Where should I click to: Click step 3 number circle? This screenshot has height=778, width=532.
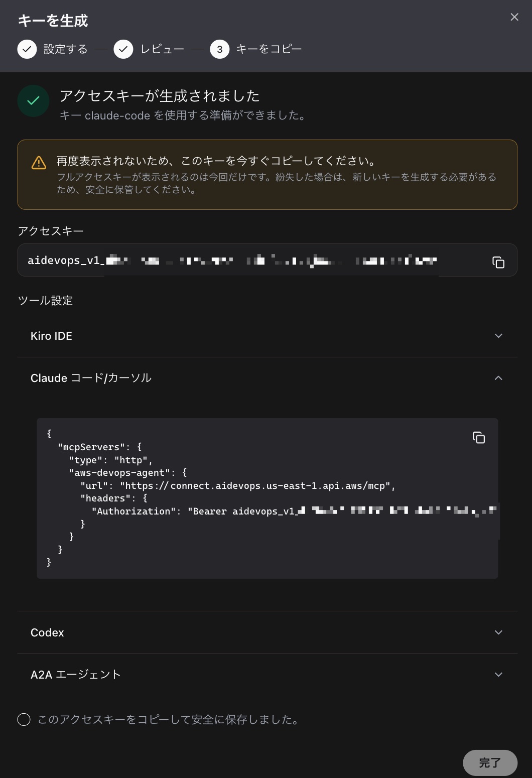[x=220, y=49]
